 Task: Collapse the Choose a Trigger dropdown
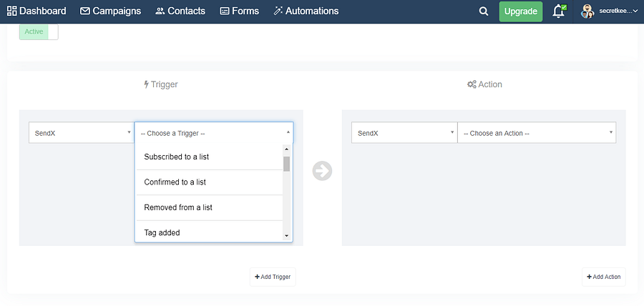point(213,133)
